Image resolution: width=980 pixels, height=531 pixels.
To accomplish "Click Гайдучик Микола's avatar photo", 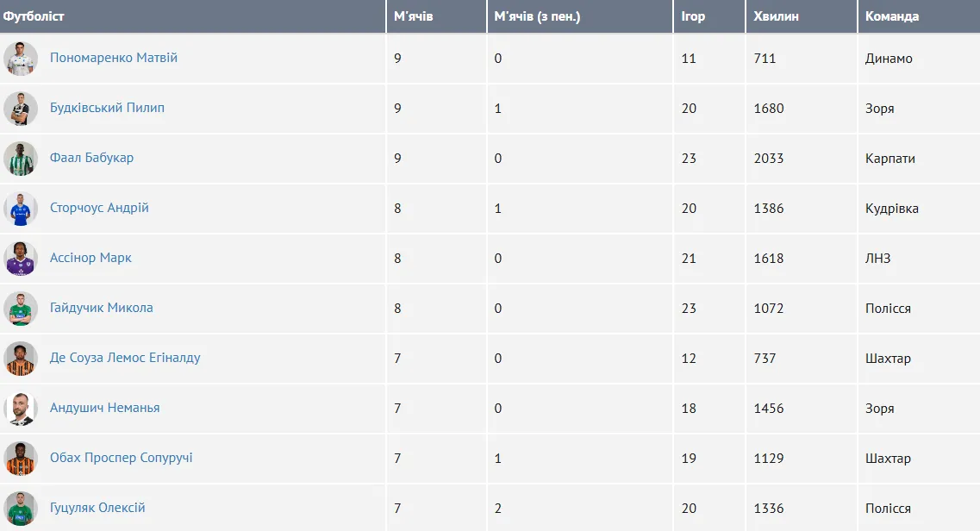I will coord(21,309).
